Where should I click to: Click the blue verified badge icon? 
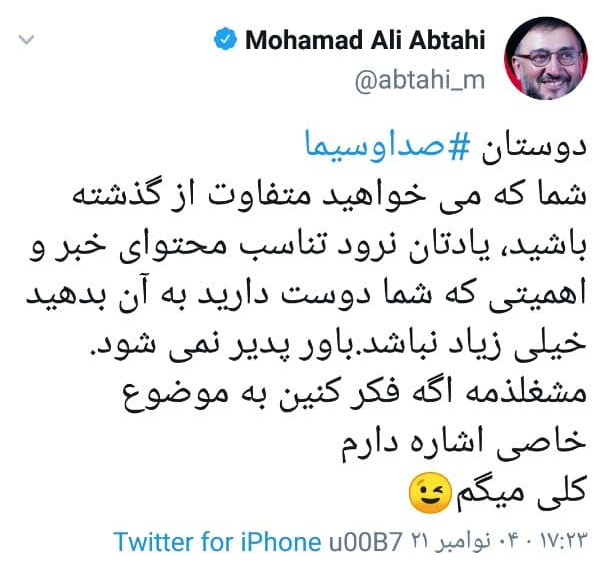click(225, 39)
